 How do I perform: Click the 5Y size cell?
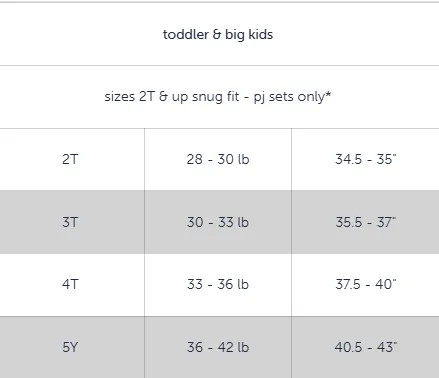click(70, 347)
